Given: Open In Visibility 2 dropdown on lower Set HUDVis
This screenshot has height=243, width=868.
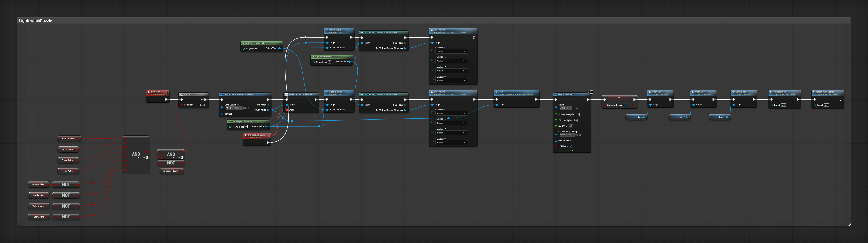Looking at the screenshot, I should pos(451,123).
